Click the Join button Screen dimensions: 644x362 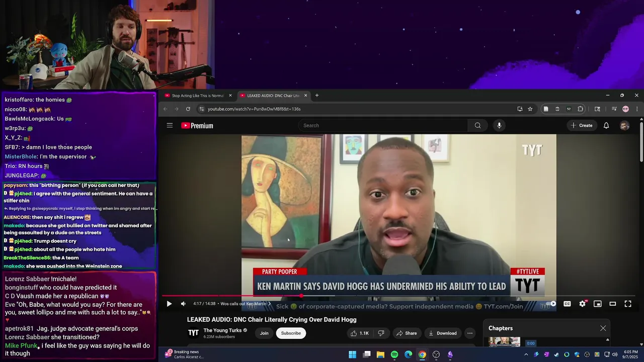point(264,333)
